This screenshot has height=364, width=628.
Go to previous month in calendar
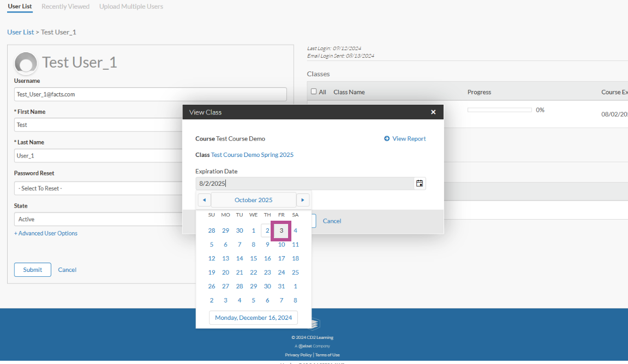pyautogui.click(x=204, y=200)
